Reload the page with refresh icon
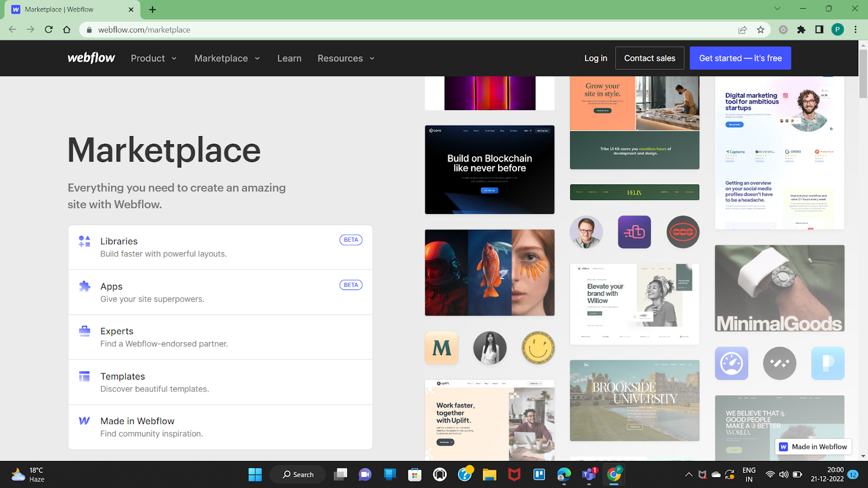This screenshot has width=868, height=488. tap(49, 30)
